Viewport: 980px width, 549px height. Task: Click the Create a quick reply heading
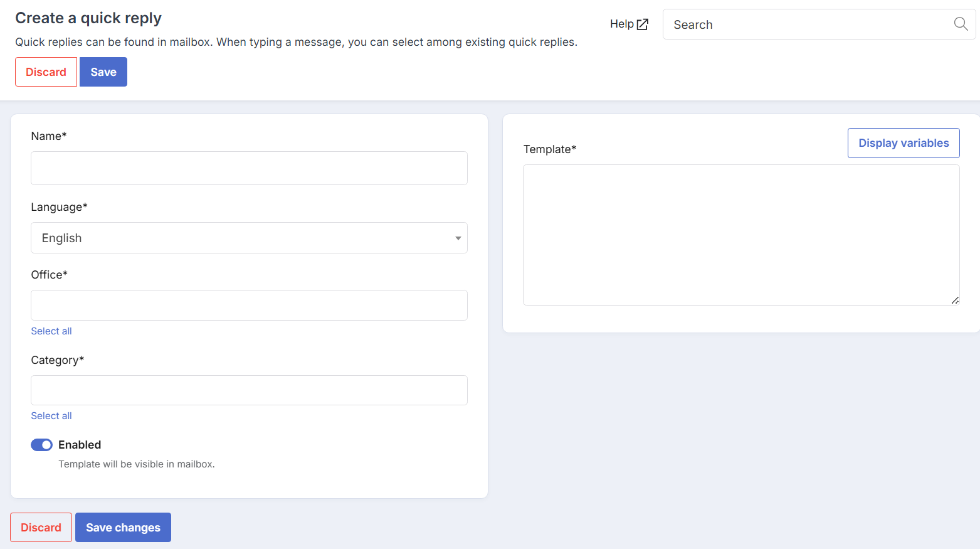pos(88,18)
